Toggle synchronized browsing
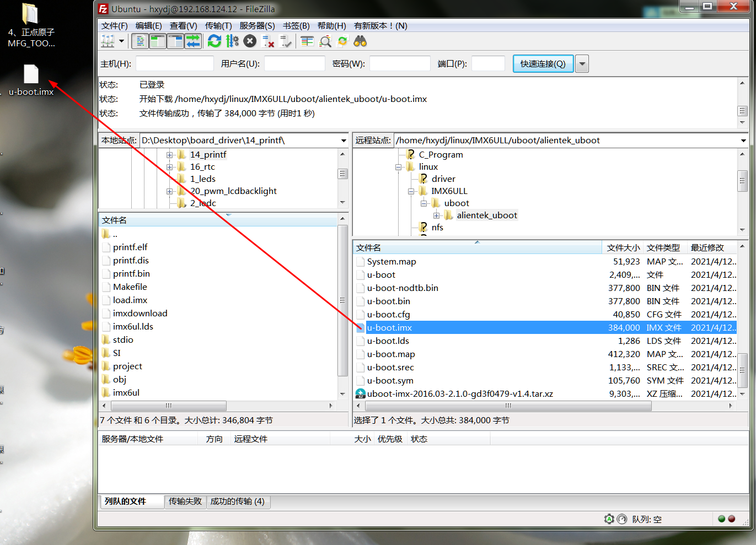The width and height of the screenshot is (756, 545). click(342, 40)
